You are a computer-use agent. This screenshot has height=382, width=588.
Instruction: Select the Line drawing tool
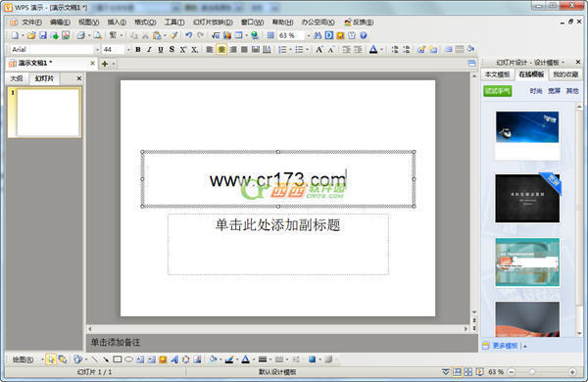pos(95,359)
